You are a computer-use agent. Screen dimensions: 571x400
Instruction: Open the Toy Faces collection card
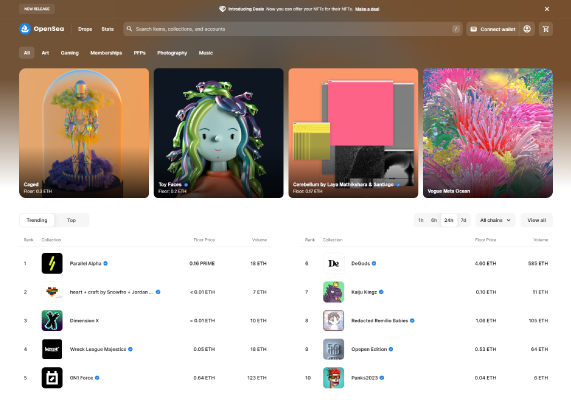(x=218, y=133)
